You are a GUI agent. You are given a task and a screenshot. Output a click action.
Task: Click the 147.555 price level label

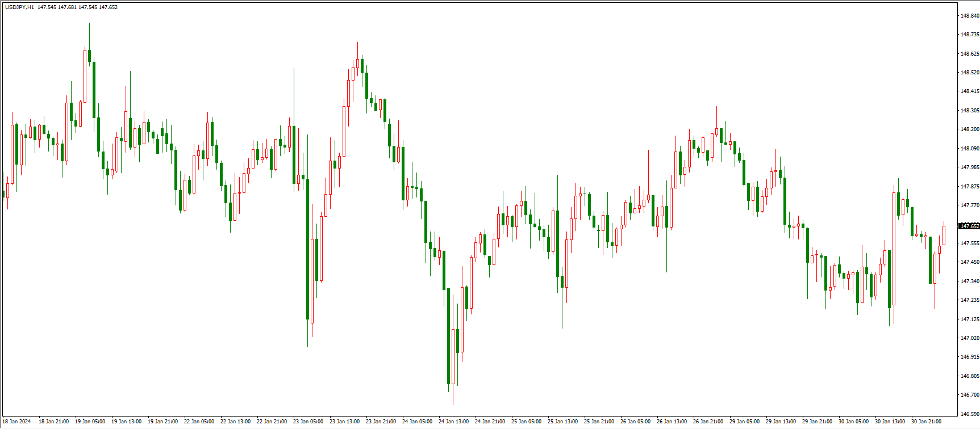tap(969, 243)
